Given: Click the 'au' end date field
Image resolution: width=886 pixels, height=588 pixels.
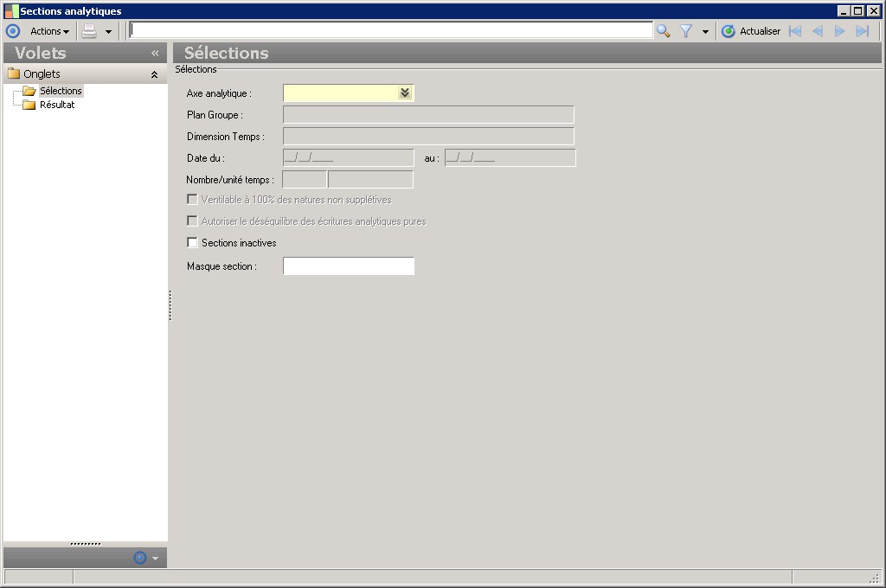Looking at the screenshot, I should coord(510,157).
